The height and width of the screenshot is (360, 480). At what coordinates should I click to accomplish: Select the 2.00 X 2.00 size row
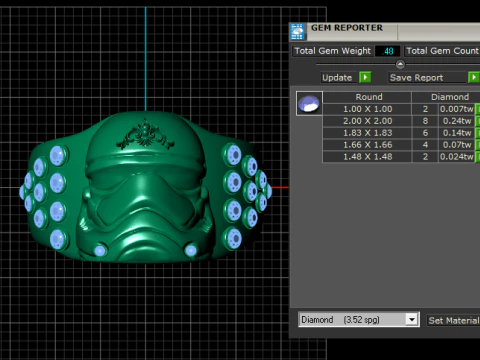point(367,121)
